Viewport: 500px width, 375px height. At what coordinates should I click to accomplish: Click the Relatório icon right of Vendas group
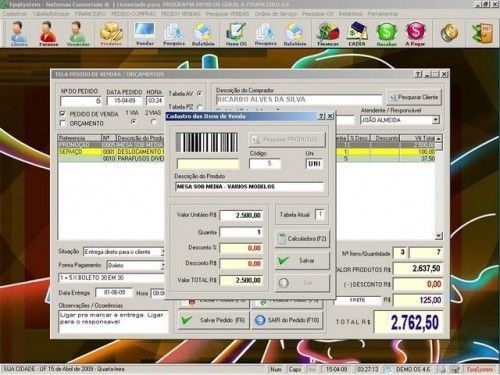coord(203,33)
